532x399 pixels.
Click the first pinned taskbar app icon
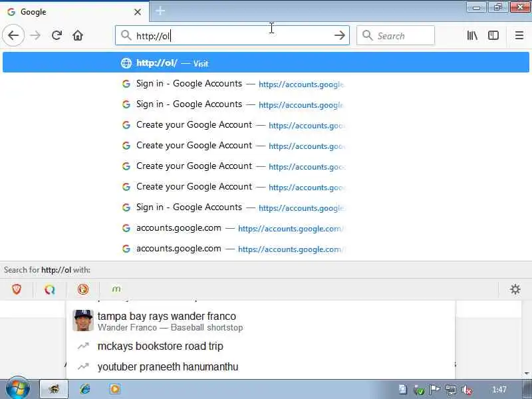click(x=55, y=389)
